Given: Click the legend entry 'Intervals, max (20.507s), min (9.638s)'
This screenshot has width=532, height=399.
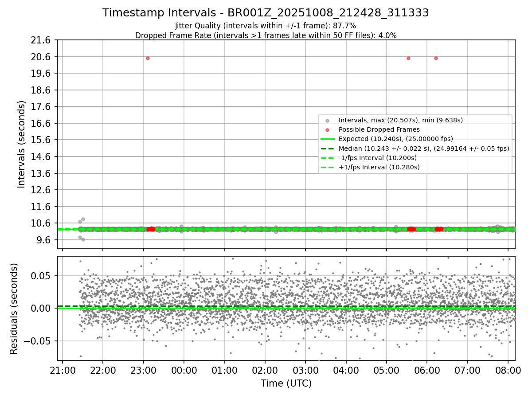Looking at the screenshot, I should coord(401,120).
